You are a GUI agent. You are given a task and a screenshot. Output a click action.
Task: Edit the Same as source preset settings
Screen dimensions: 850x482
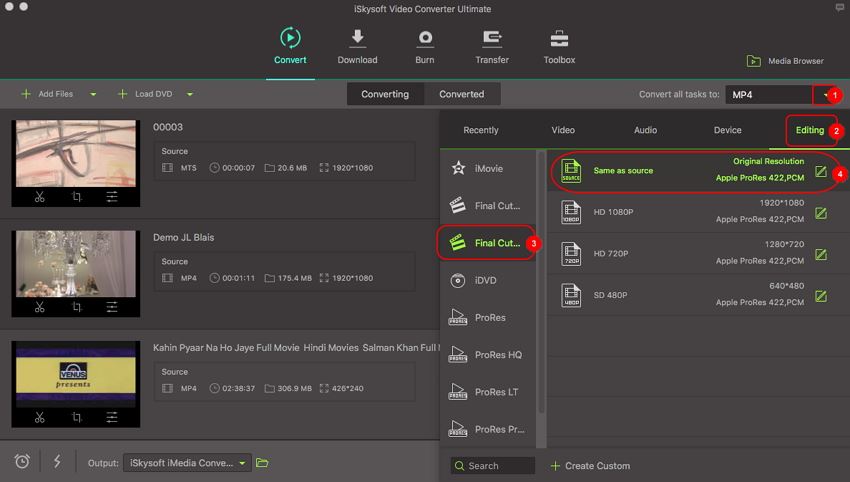[x=821, y=171]
